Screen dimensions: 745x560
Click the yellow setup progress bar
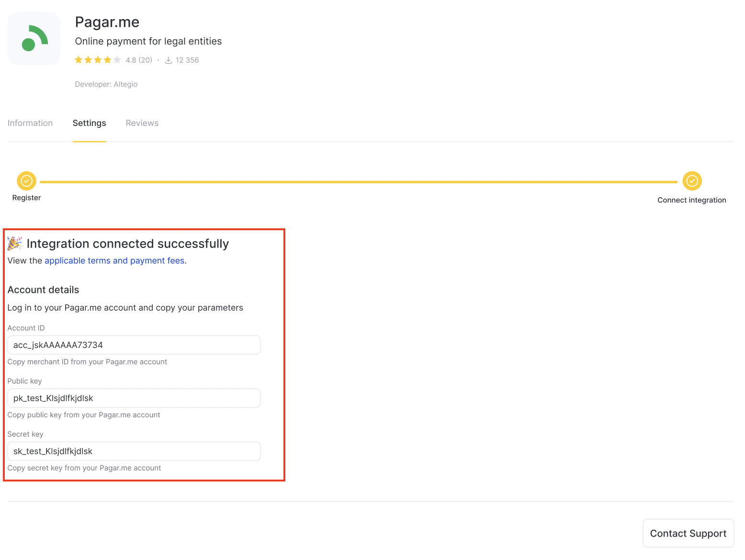[x=359, y=182]
